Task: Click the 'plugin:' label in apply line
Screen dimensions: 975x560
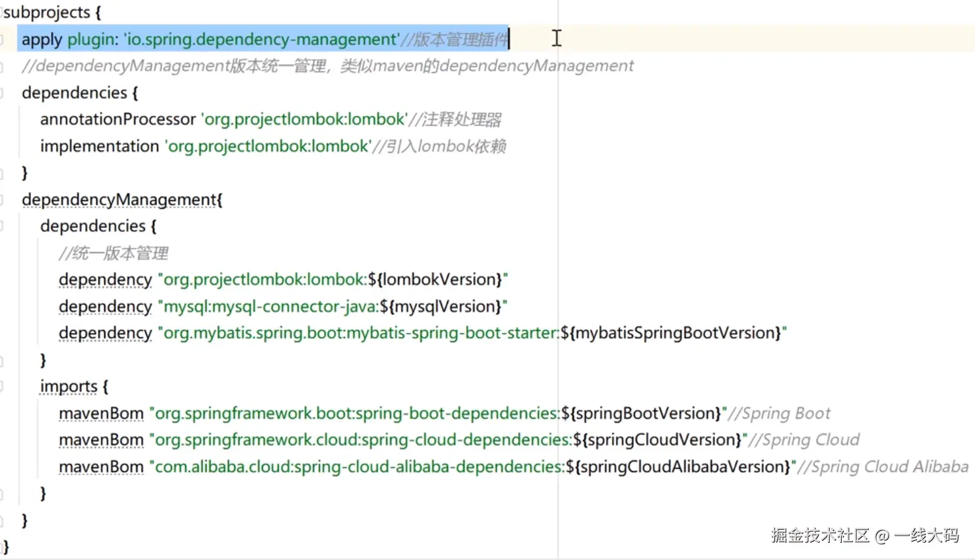Action: [x=93, y=40]
